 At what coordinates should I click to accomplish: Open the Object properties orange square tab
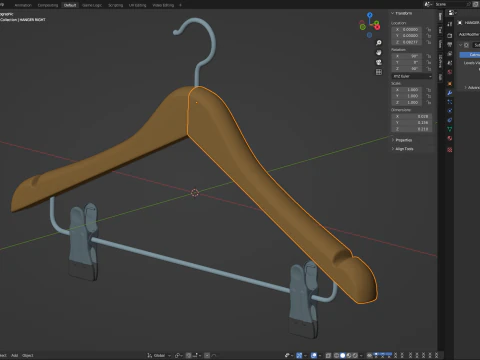coord(450,84)
